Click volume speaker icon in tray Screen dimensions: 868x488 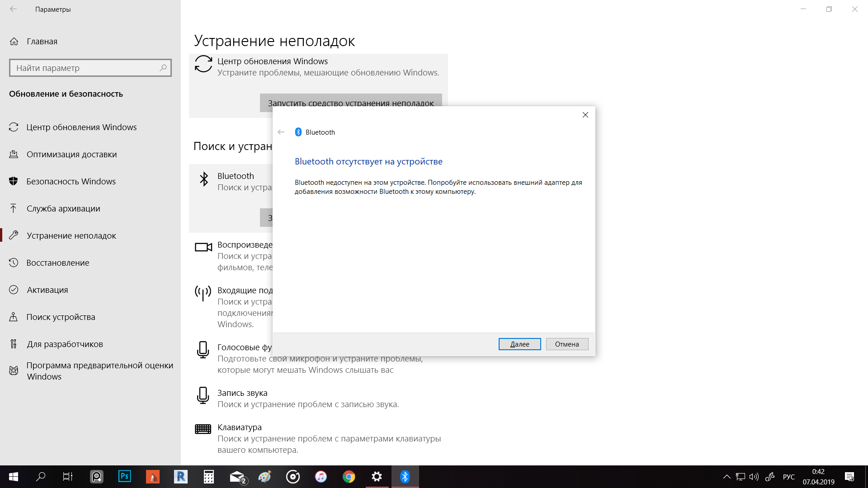(754, 477)
